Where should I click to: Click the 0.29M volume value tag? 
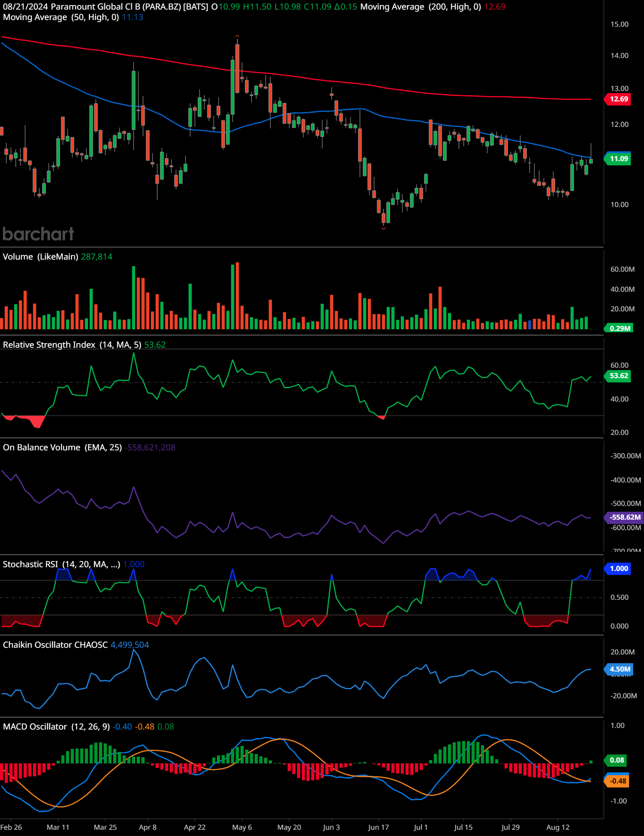click(x=619, y=328)
